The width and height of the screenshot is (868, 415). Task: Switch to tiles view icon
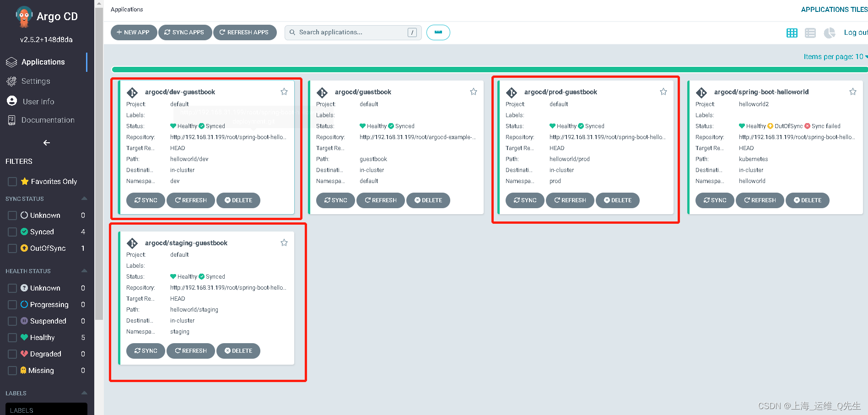(x=792, y=32)
